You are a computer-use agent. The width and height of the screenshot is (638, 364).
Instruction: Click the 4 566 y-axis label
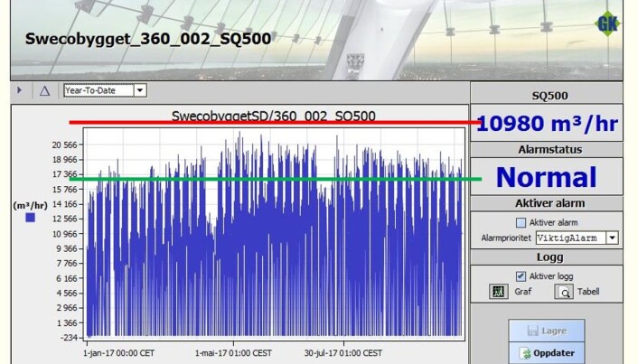point(67,294)
